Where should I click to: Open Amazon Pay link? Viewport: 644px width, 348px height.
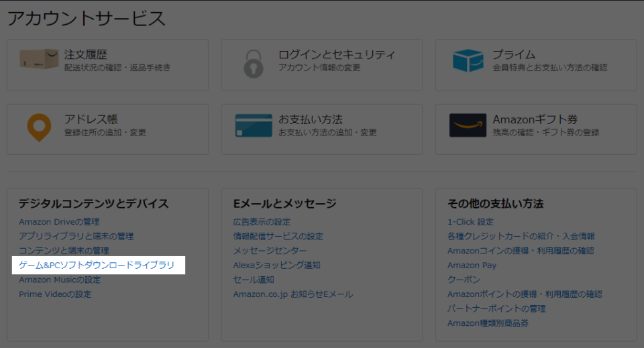pyautogui.click(x=472, y=265)
